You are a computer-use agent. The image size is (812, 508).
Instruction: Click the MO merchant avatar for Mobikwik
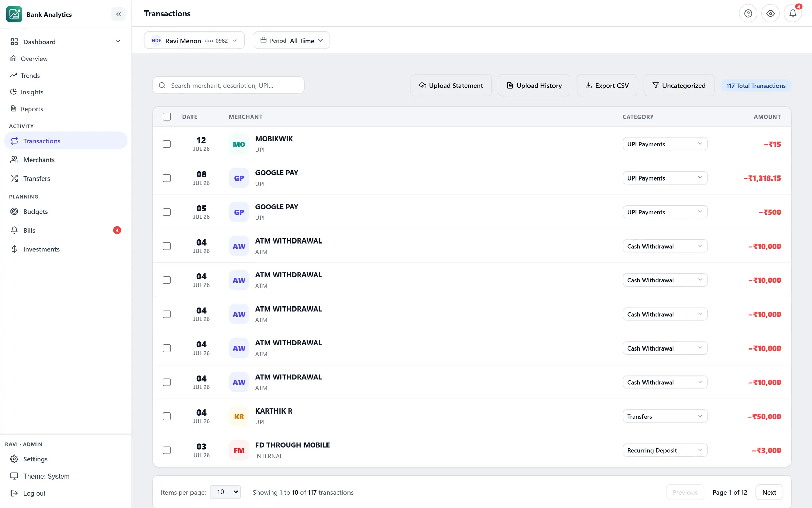(239, 144)
